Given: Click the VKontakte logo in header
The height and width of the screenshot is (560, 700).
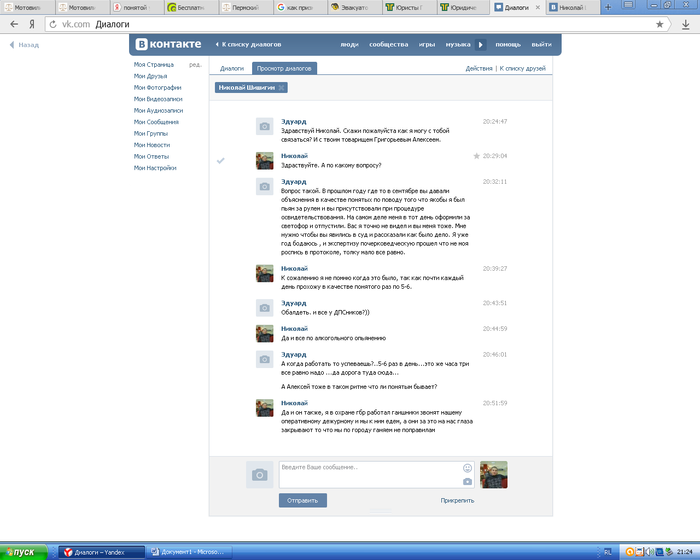Looking at the screenshot, I should pyautogui.click(x=169, y=45).
